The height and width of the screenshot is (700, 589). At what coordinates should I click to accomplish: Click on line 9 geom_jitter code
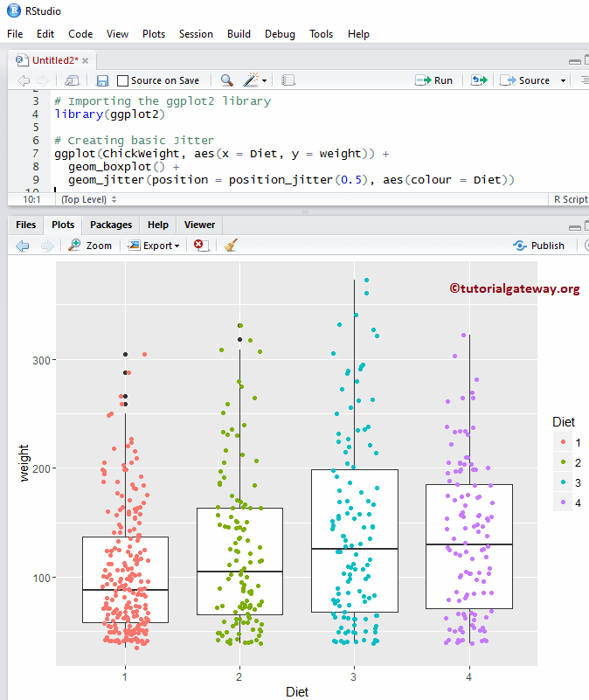(x=291, y=180)
